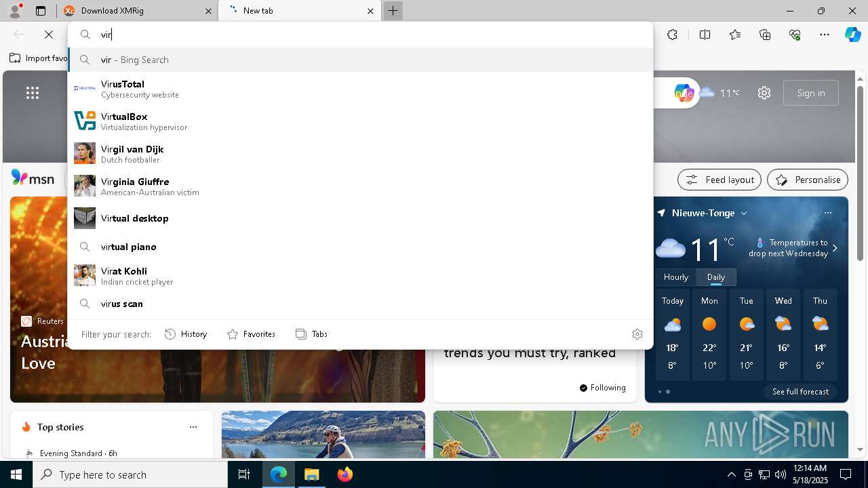
Task: Open the volume icon in system tray
Action: 781,474
